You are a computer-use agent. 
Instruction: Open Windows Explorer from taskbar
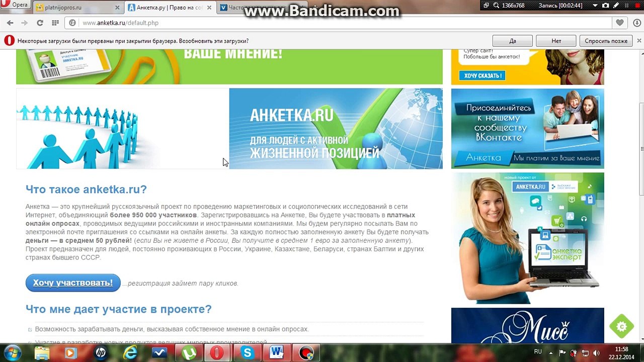click(42, 353)
